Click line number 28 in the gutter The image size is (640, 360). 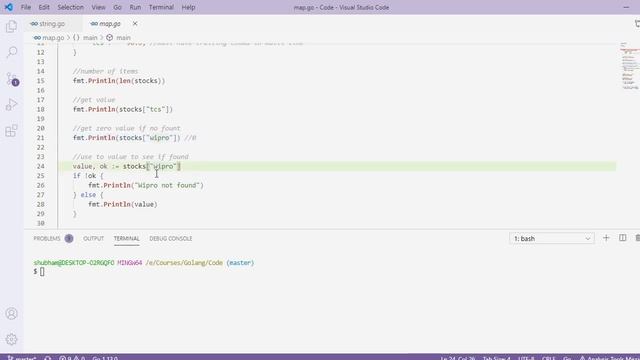(x=40, y=204)
